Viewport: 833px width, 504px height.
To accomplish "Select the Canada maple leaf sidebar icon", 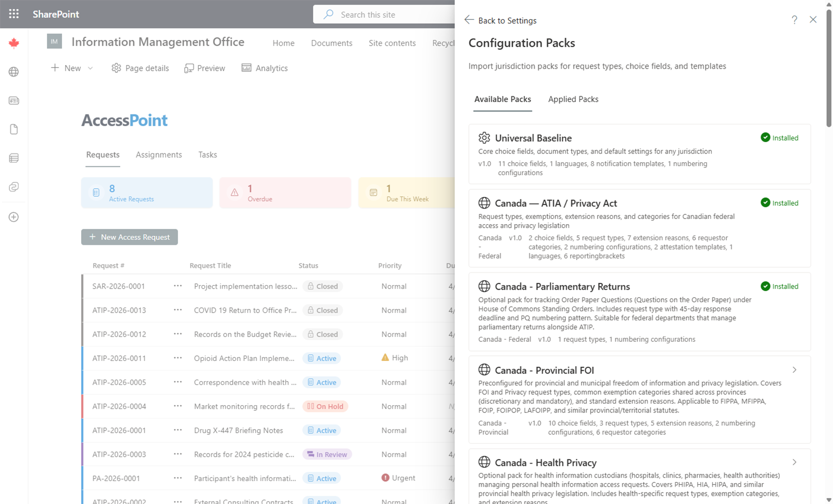I will tap(14, 43).
